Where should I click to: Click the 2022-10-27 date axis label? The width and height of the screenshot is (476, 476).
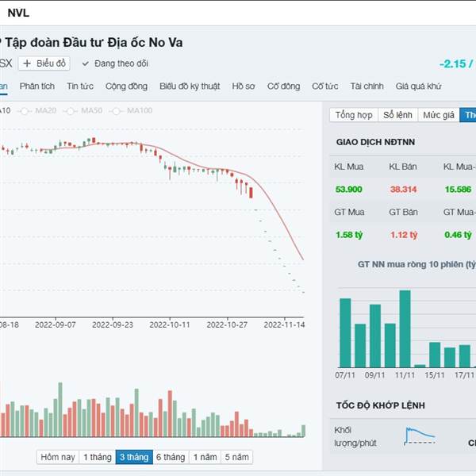coord(227,324)
